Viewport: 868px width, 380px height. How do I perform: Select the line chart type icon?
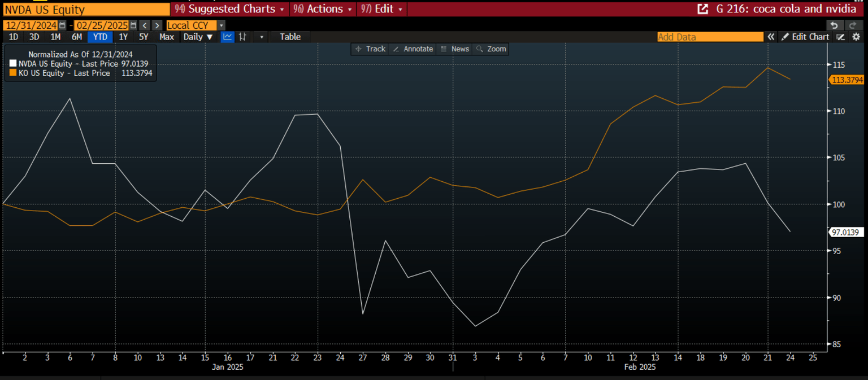227,37
